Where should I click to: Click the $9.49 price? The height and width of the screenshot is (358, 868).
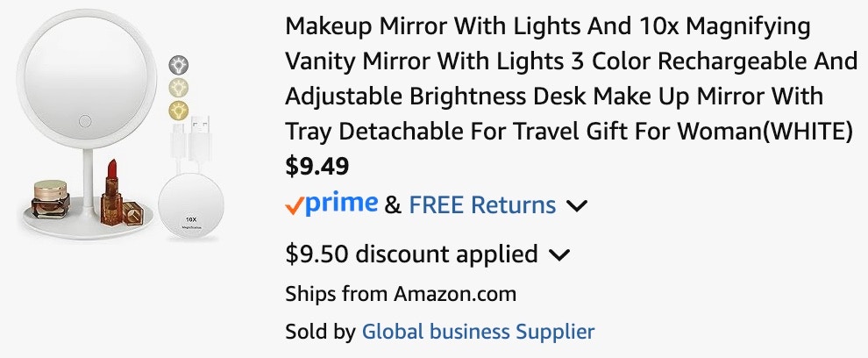[x=317, y=165]
